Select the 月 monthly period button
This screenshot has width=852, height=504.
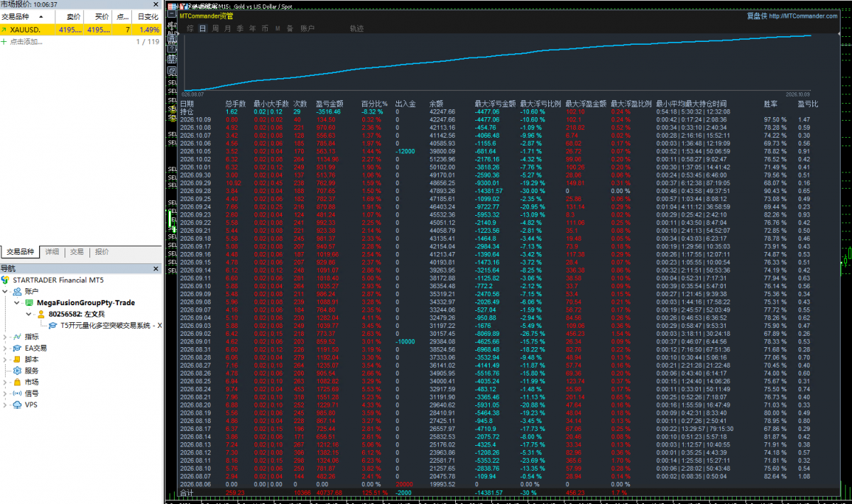click(x=227, y=28)
